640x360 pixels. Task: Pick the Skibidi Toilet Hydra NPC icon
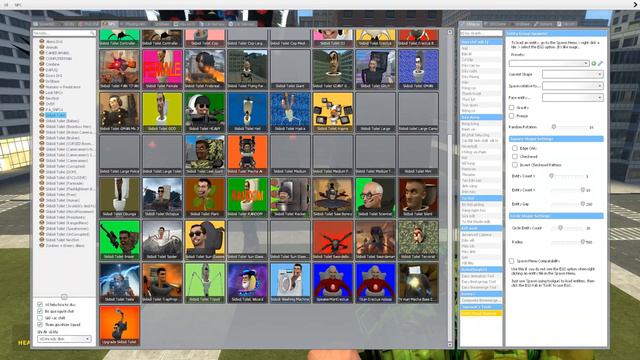click(290, 112)
